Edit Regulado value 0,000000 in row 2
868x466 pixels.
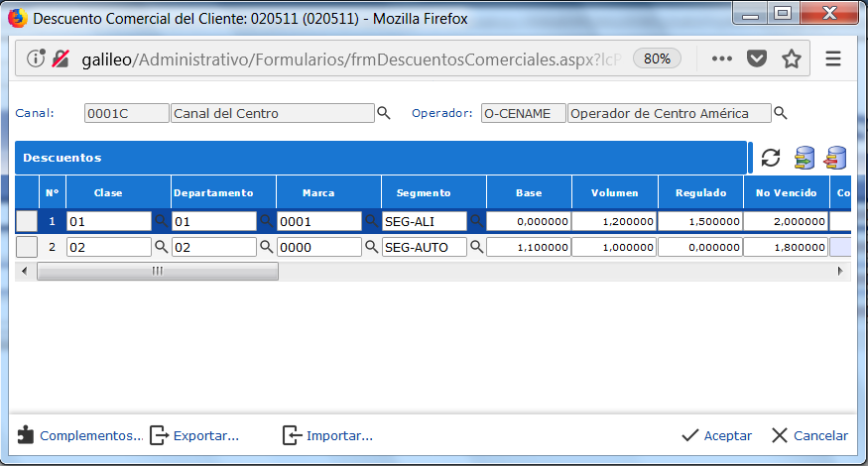[700, 247]
